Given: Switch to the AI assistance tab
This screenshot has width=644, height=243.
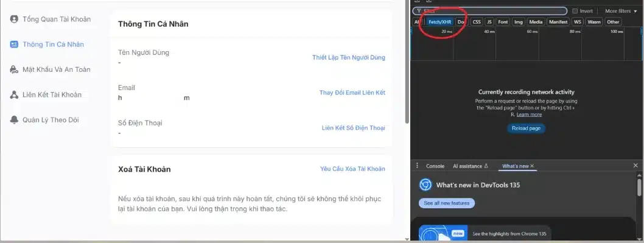Looking at the screenshot, I should [x=471, y=166].
